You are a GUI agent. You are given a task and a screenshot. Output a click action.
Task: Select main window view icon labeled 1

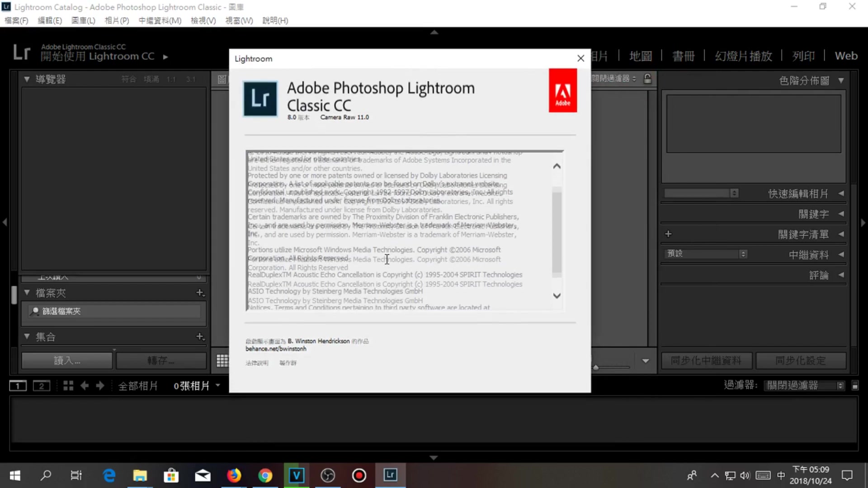[18, 385]
